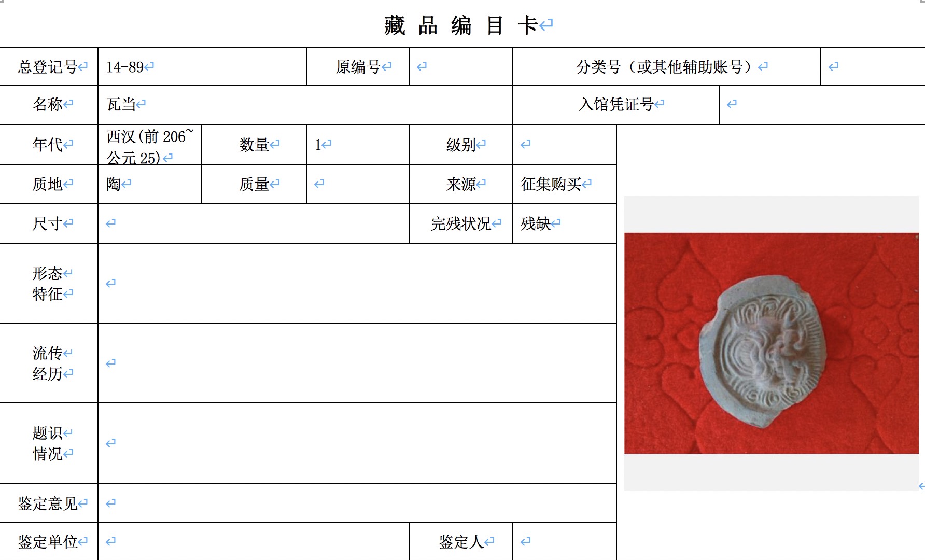The width and height of the screenshot is (925, 560).
Task: Click the 质量 label cell
Action: coord(254,184)
